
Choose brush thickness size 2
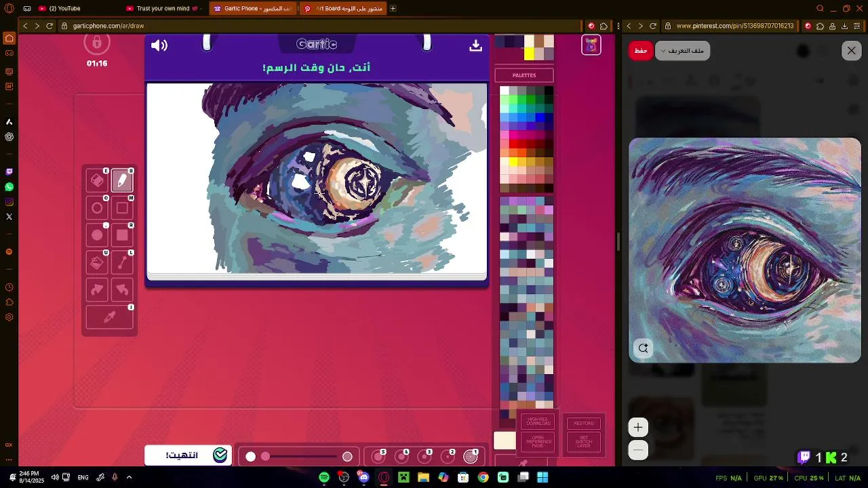pos(448,456)
